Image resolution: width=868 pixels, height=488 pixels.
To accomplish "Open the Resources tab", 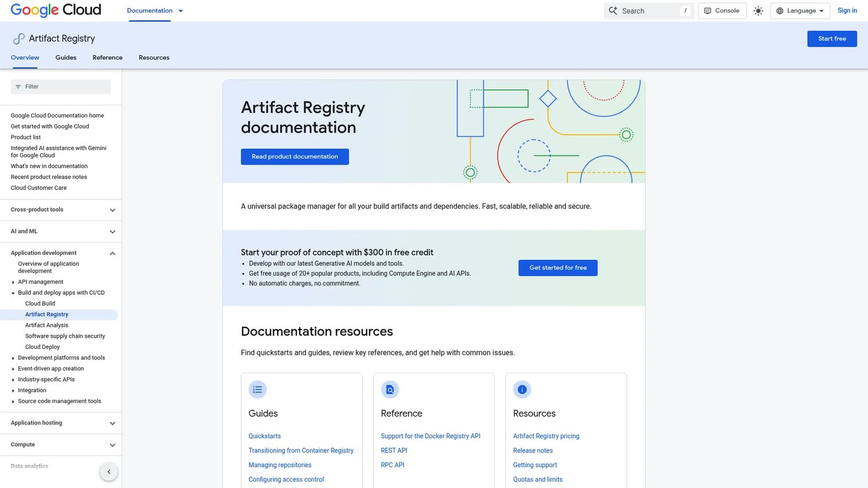I will 154,58.
